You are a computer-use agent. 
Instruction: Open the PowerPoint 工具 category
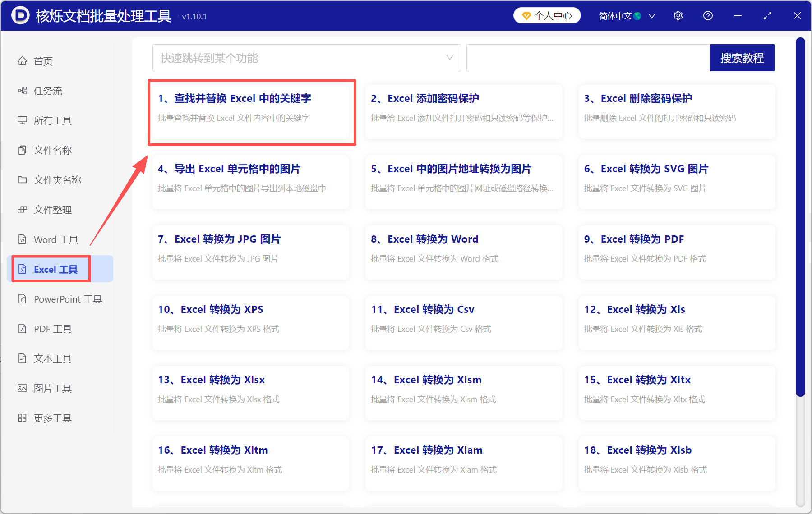click(x=67, y=299)
